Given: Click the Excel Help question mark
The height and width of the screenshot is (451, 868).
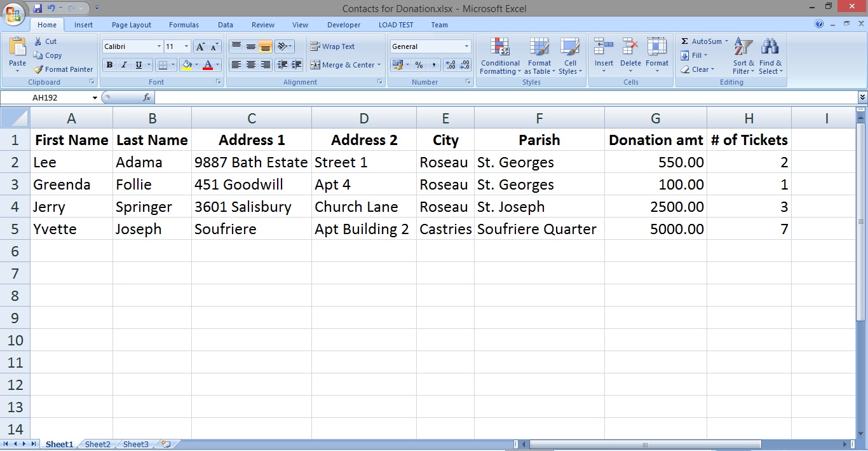Looking at the screenshot, I should pyautogui.click(x=819, y=24).
